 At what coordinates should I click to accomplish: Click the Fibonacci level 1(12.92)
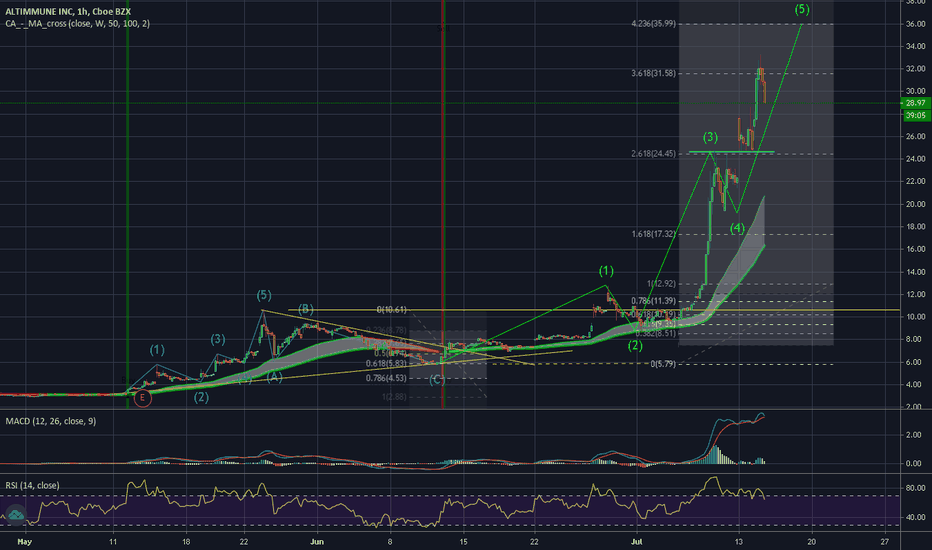[x=661, y=284]
